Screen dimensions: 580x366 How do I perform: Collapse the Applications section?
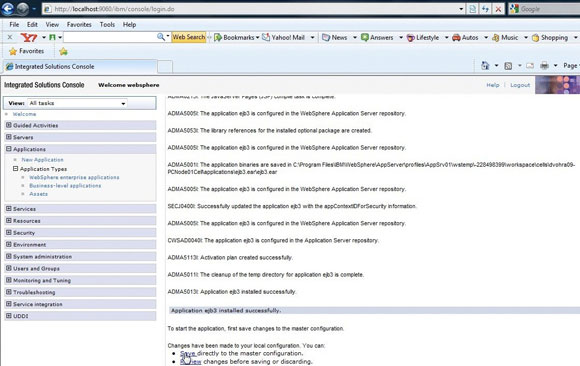[9, 149]
